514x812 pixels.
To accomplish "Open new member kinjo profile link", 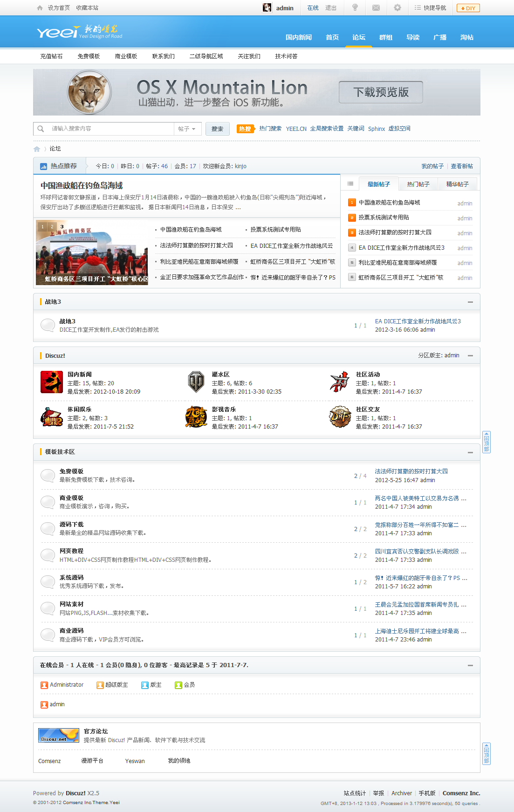I will pos(240,166).
